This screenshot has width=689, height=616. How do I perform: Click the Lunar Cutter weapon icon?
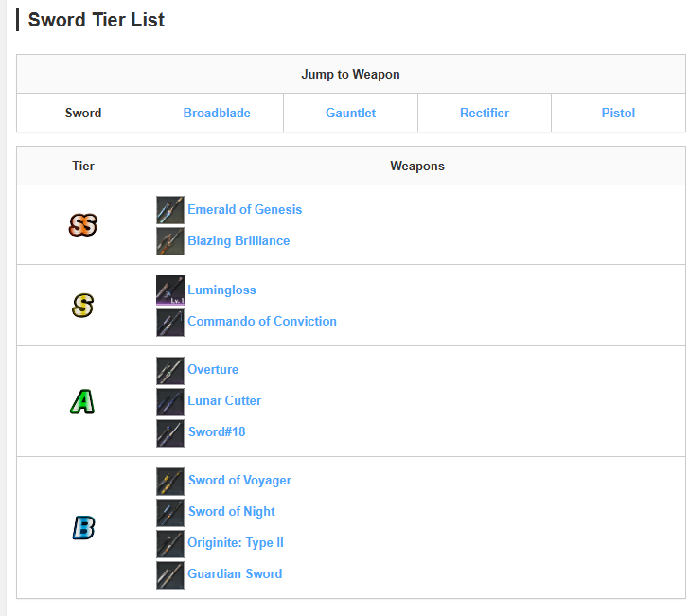coord(170,402)
